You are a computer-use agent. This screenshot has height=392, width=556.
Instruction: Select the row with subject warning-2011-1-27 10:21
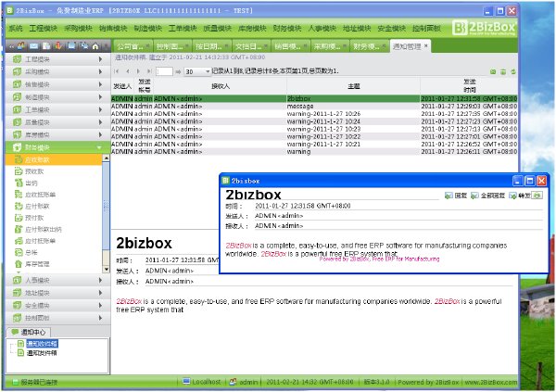(314, 144)
